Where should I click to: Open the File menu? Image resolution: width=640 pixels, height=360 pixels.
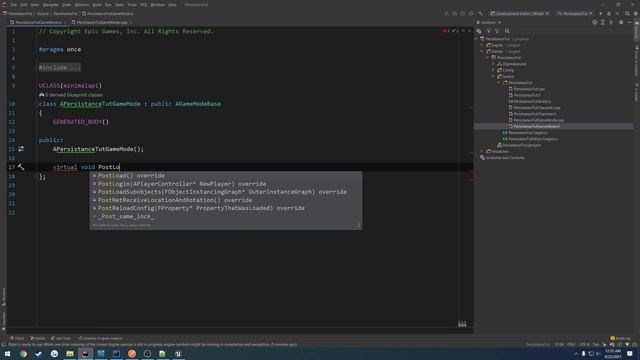pyautogui.click(x=14, y=5)
